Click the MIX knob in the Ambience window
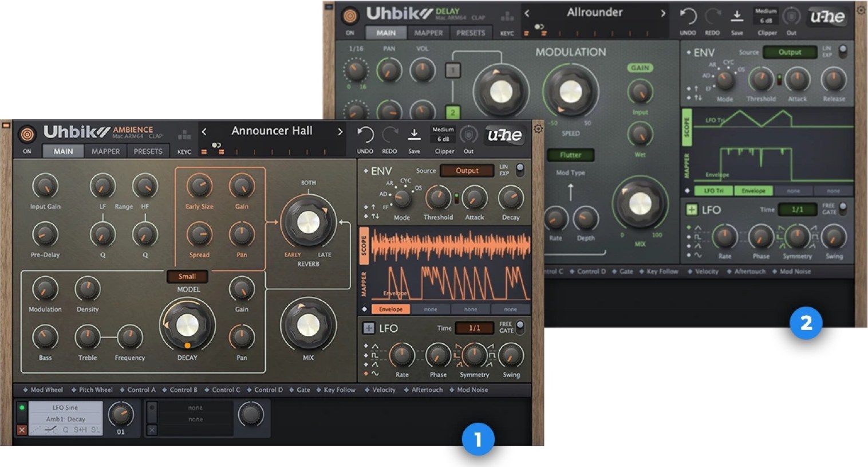 (308, 325)
